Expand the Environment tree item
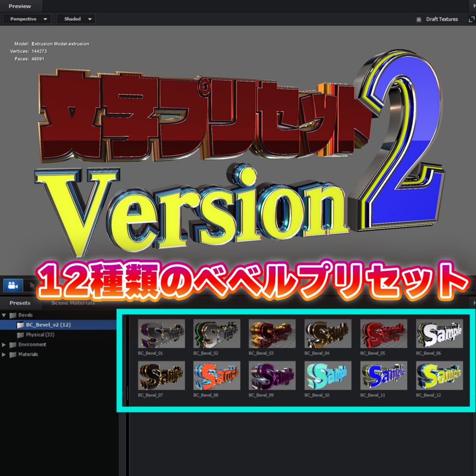Screen dimensions: 476x476 4,345
